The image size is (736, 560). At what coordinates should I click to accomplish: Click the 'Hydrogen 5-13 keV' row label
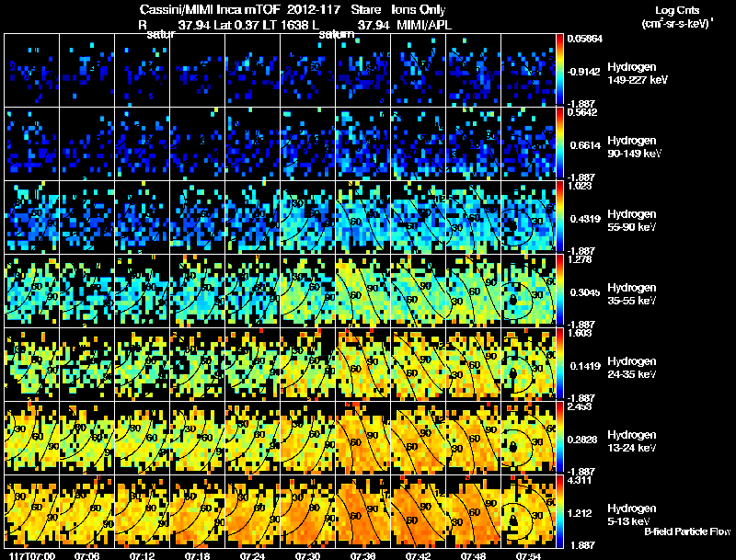(x=632, y=515)
